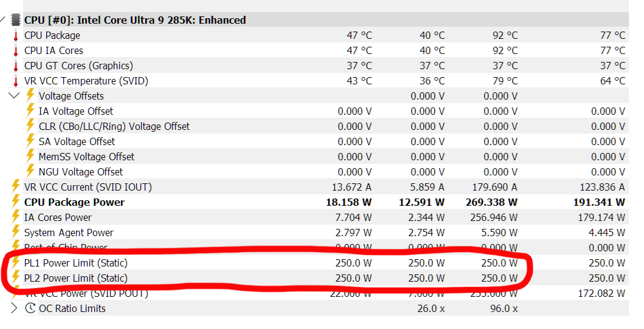Click the 64 °C average VR VCC Temperature value
The height and width of the screenshot is (329, 644).
coord(613,81)
